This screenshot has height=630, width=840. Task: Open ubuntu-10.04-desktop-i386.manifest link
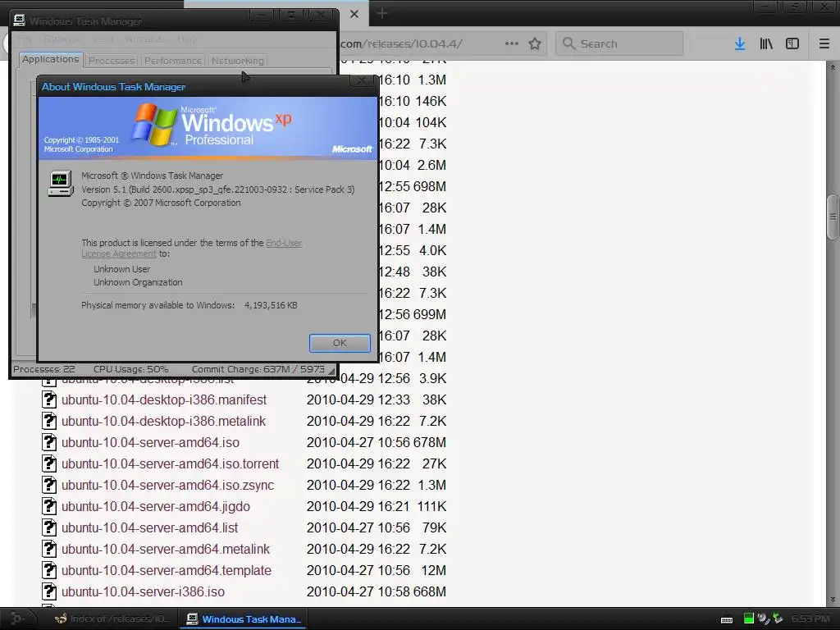click(164, 399)
